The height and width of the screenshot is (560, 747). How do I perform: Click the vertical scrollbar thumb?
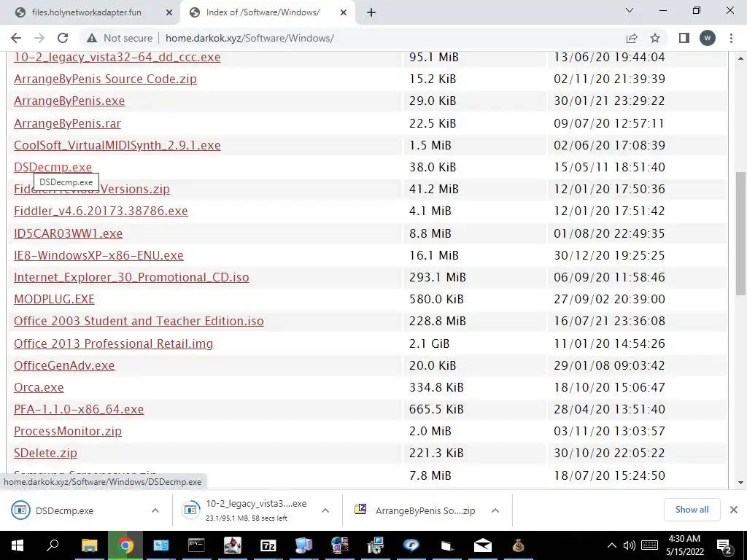740,233
